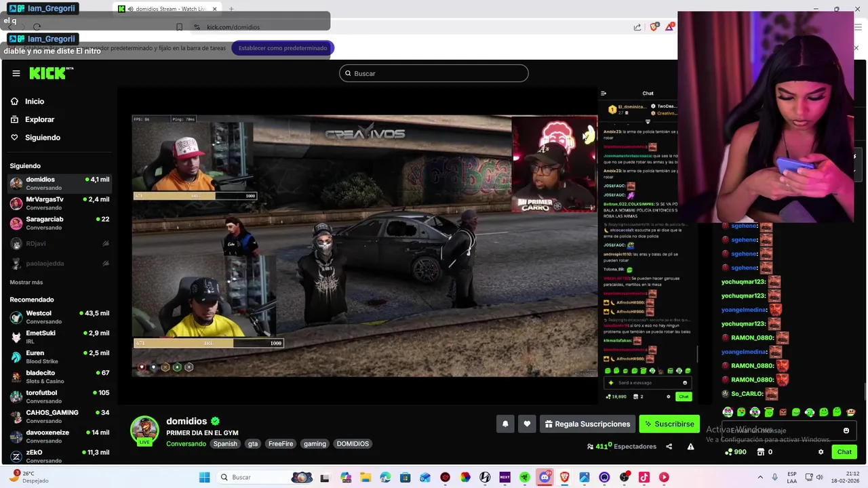Send message with the Chat button
The width and height of the screenshot is (868, 488).
[x=844, y=452]
